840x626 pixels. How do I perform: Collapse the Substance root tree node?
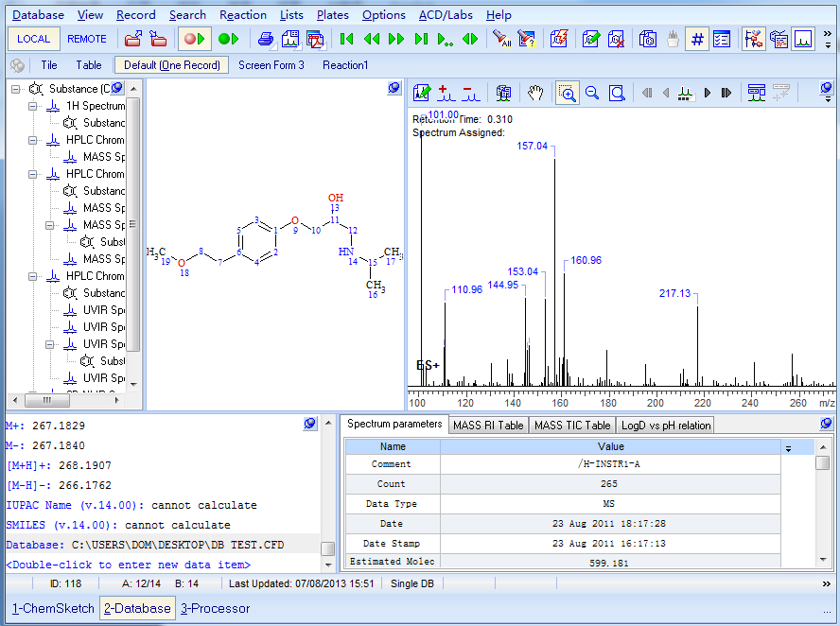[x=17, y=89]
